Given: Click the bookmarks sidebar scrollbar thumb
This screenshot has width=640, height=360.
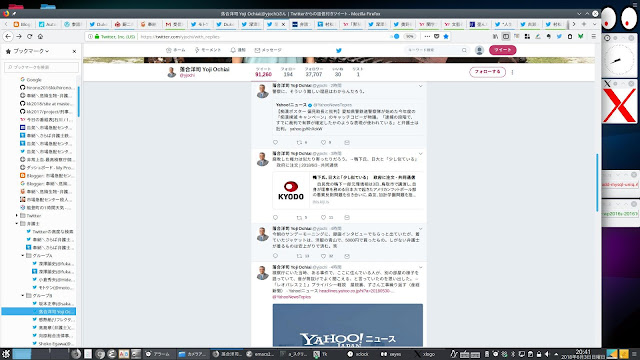Looking at the screenshot, I should coord(78,101).
